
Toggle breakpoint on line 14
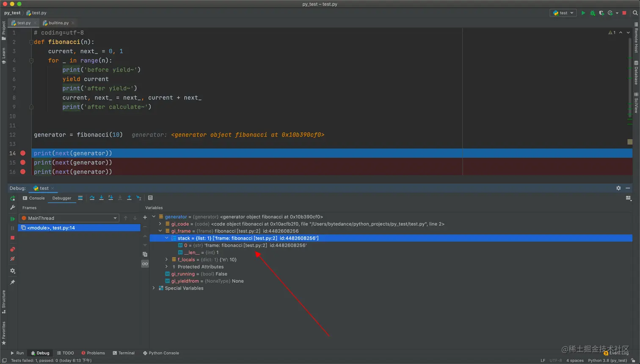click(x=23, y=153)
